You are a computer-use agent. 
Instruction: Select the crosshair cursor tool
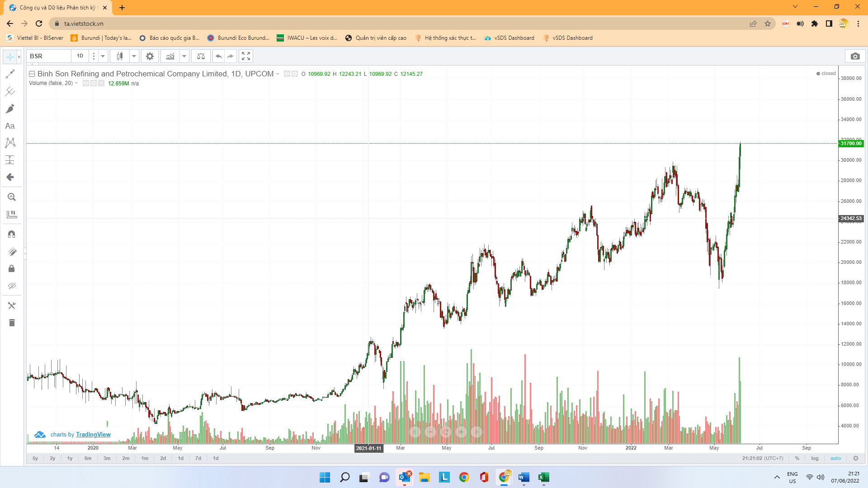pyautogui.click(x=10, y=57)
